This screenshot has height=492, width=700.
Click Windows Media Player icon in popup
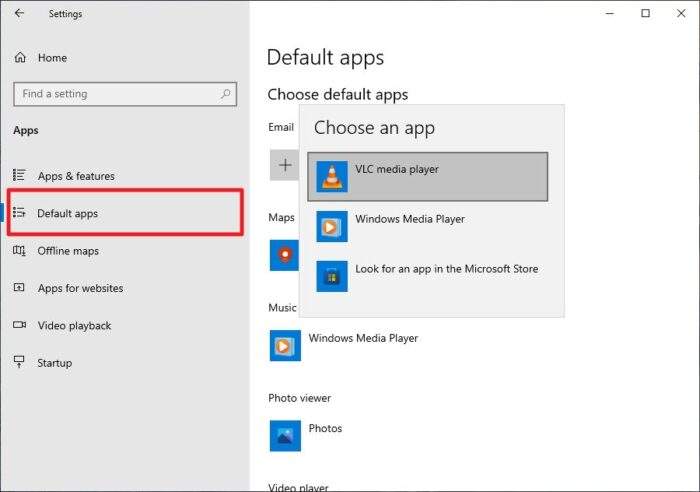[332, 226]
